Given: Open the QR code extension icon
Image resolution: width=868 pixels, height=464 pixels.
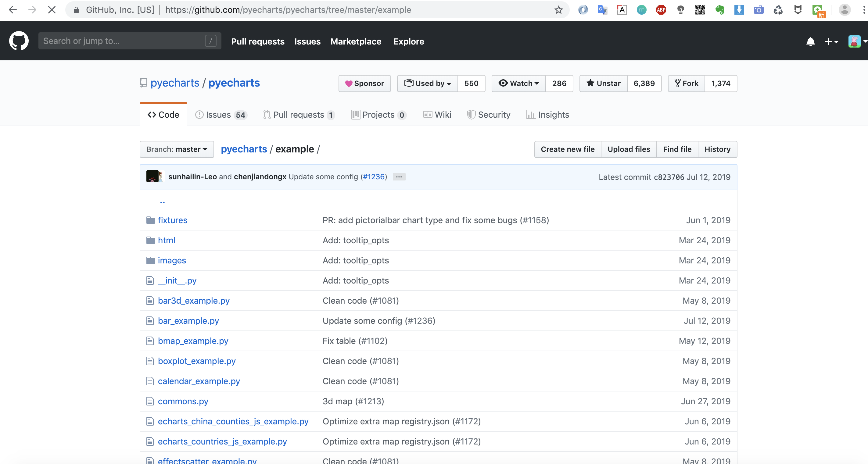Looking at the screenshot, I should 700,10.
